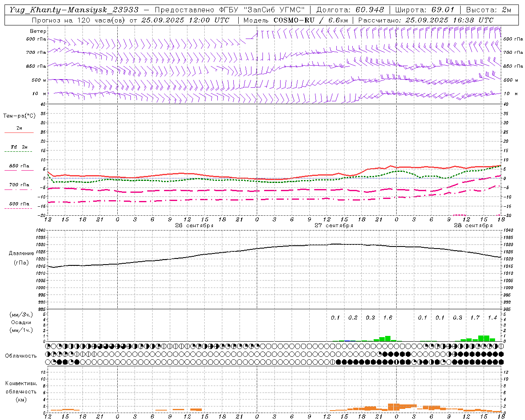This screenshot has height=420, width=525.
Task: Click the precipitation value "1.7"
Action: (475, 317)
